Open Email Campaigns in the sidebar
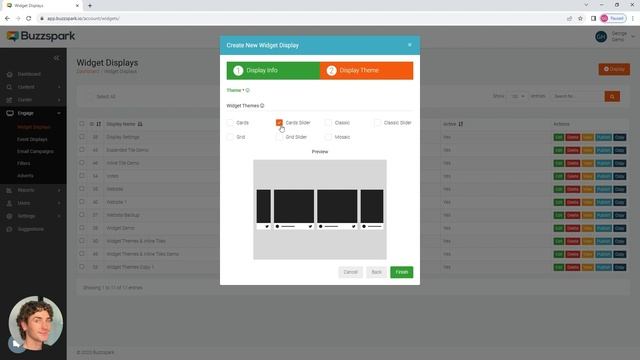 pyautogui.click(x=36, y=151)
